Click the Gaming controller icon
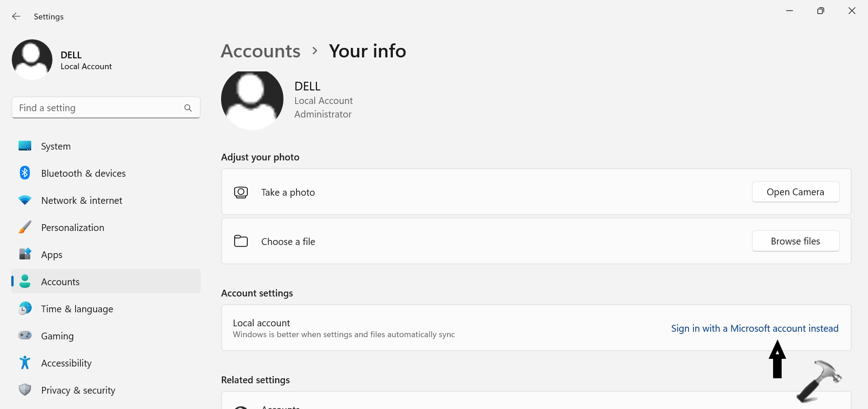The width and height of the screenshot is (868, 409). (25, 336)
